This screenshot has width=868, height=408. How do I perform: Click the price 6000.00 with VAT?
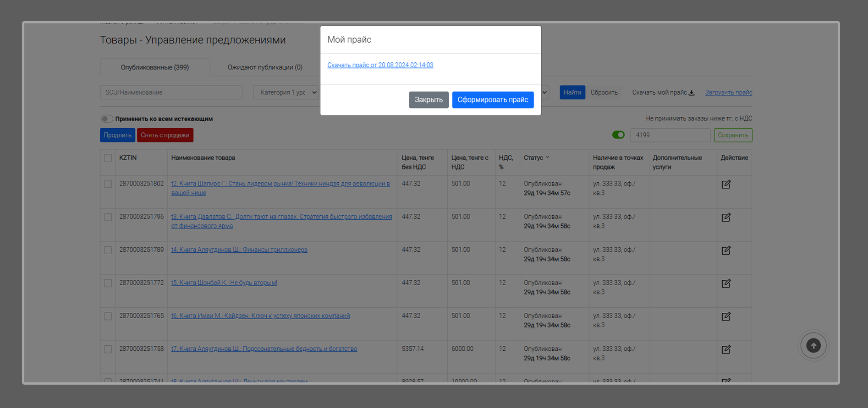(x=462, y=348)
